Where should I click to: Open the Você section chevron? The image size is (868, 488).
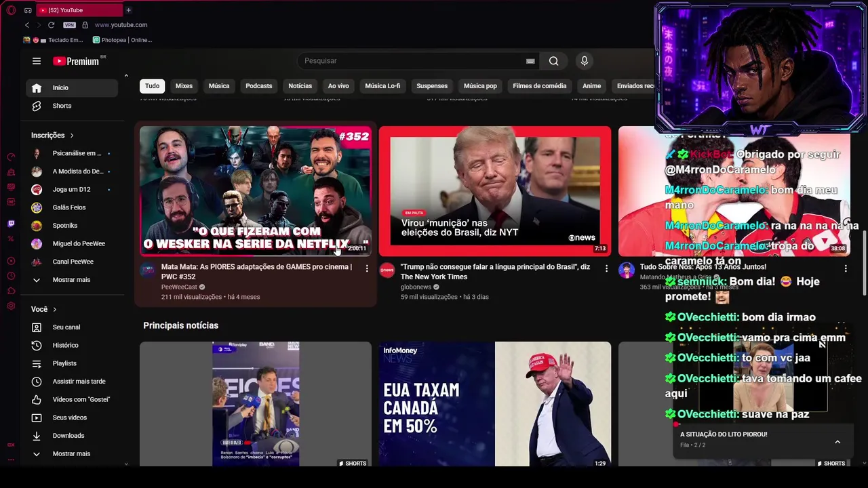coord(55,310)
